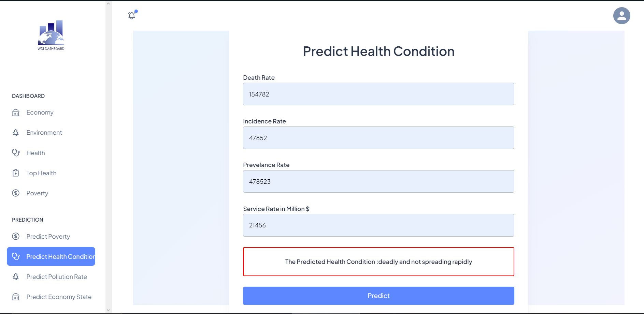Screen dimensions: 644x314
Task: Open the notification bell
Action: coord(131,15)
